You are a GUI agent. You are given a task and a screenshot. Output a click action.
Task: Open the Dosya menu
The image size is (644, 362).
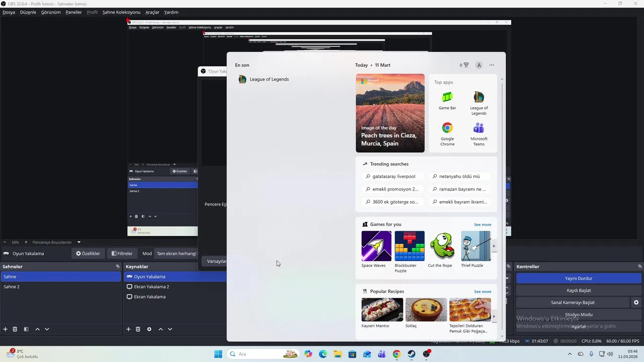pos(9,12)
